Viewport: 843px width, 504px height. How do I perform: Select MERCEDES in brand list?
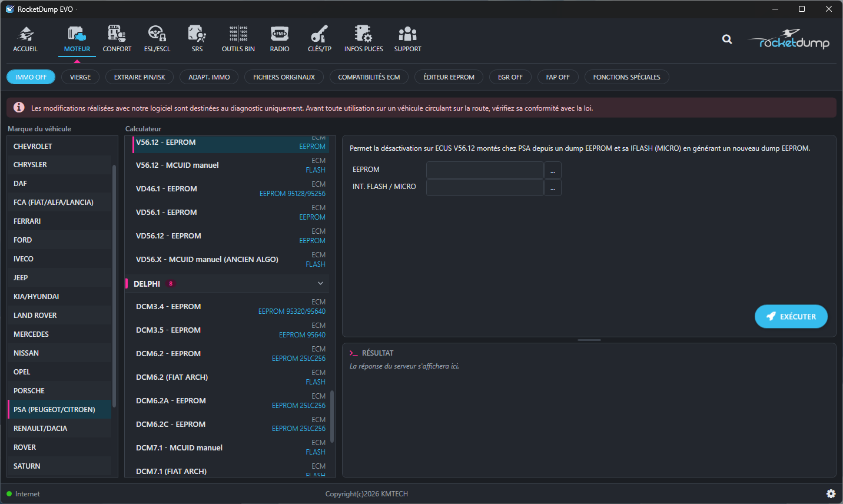pos(59,334)
